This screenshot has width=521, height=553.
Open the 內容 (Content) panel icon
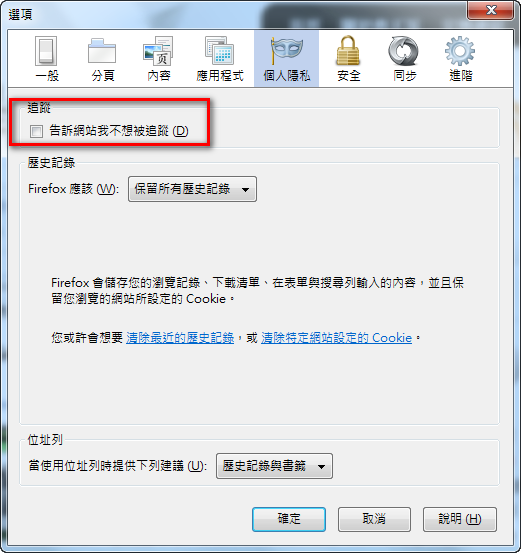pyautogui.click(x=158, y=51)
